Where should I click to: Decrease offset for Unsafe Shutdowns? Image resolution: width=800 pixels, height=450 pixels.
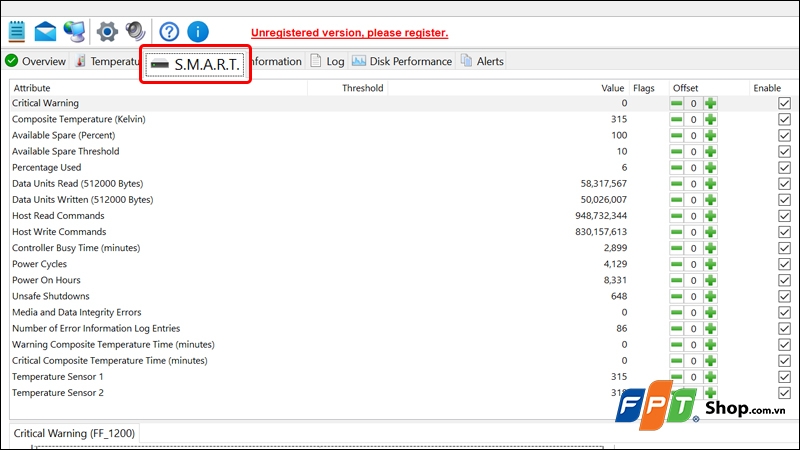(x=677, y=296)
